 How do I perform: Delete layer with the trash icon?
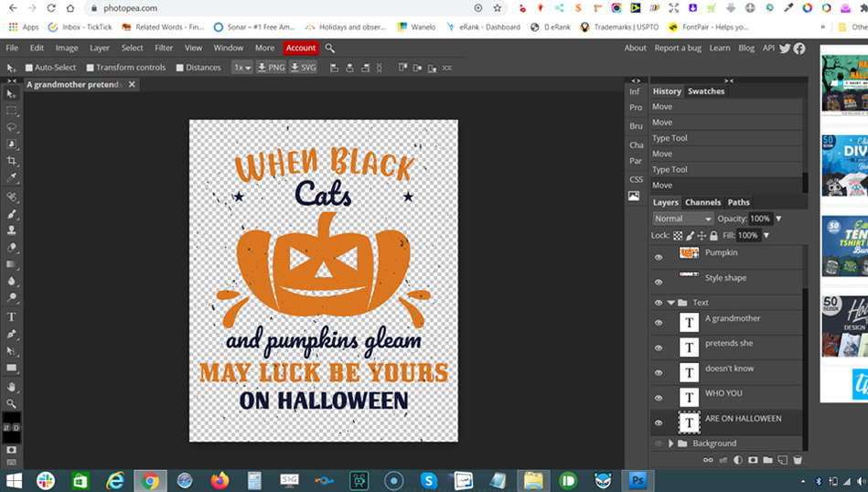coord(797,460)
